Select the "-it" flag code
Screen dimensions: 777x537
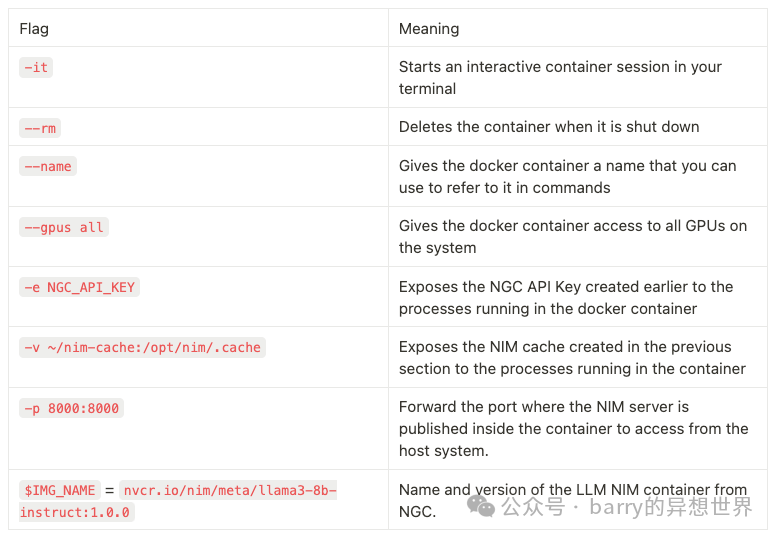click(36, 67)
